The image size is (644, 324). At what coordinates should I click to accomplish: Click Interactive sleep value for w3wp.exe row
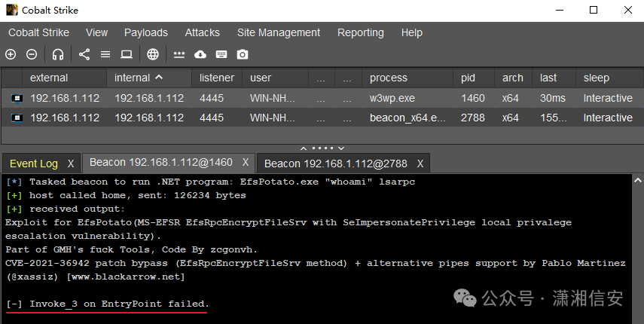[608, 98]
